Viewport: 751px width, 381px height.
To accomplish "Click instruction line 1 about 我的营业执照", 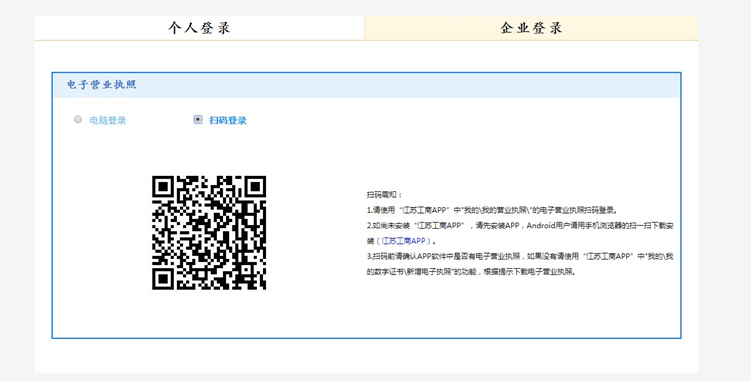I will pyautogui.click(x=492, y=210).
